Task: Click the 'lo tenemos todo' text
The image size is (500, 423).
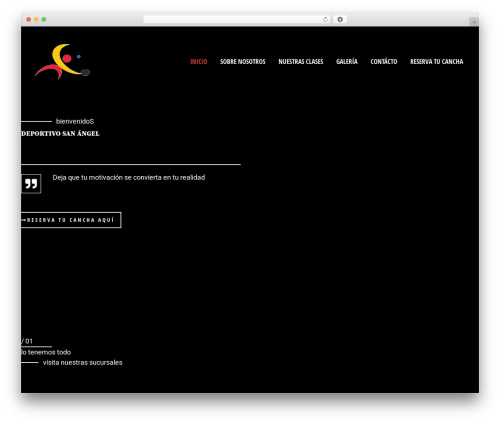Action: click(x=46, y=352)
